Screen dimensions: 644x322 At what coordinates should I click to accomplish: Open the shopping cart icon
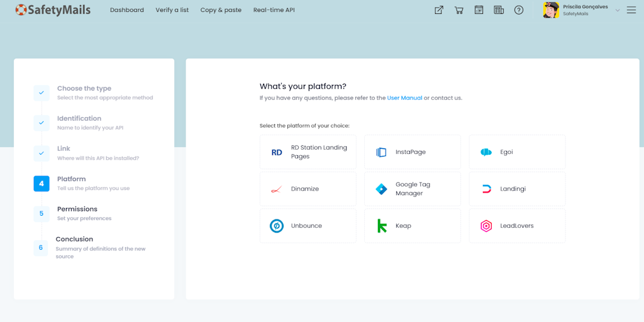458,10
